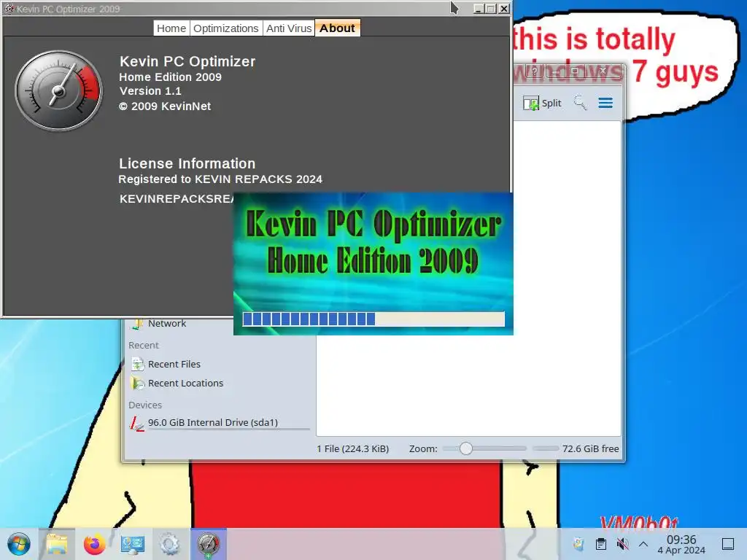Click the License Information heading
Image resolution: width=747 pixels, height=560 pixels.
coord(187,163)
